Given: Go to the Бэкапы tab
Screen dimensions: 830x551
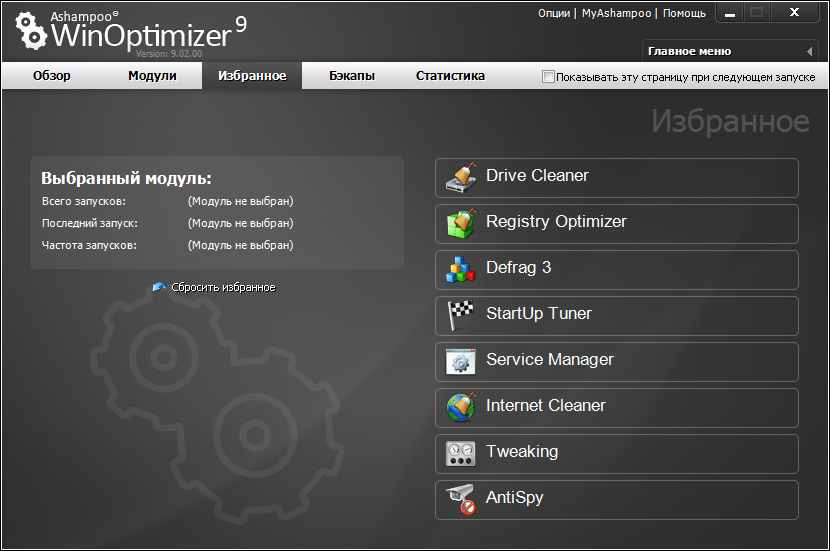Looking at the screenshot, I should pos(352,76).
